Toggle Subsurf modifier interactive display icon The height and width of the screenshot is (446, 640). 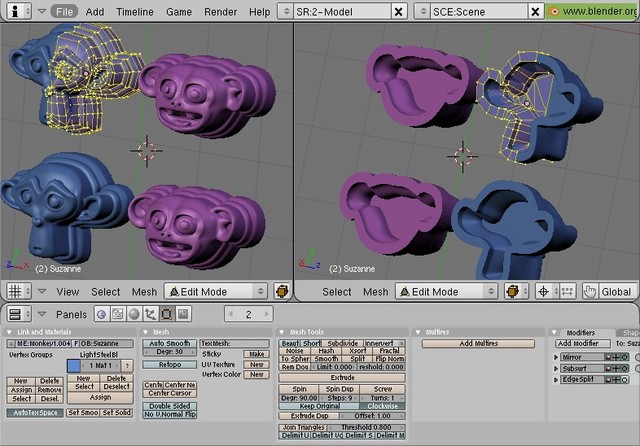pos(616,368)
